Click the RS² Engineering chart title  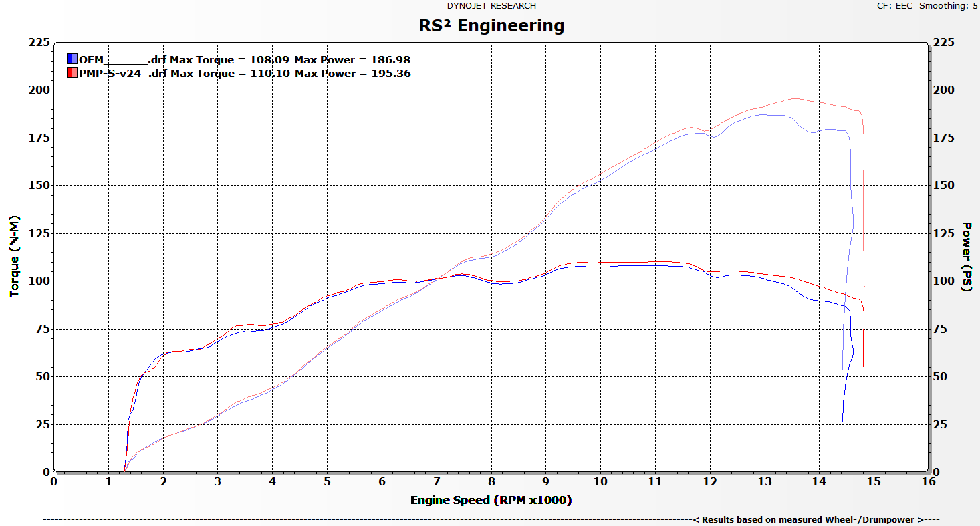tap(491, 26)
